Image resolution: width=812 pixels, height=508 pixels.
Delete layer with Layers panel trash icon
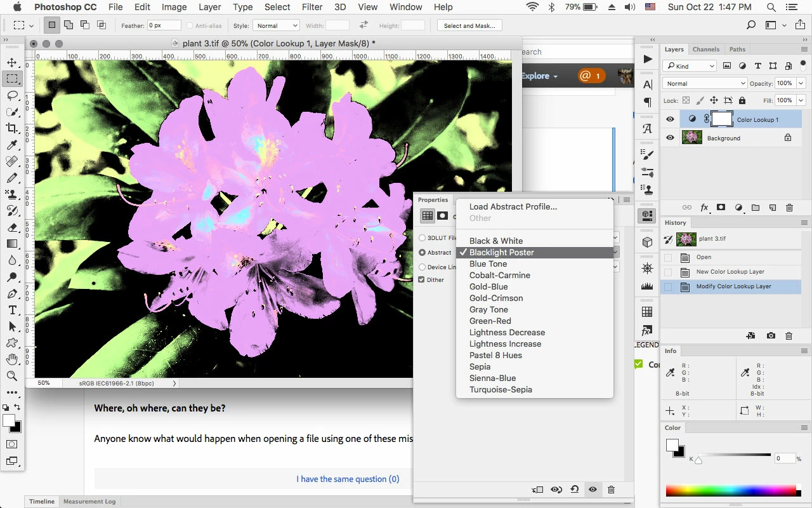point(790,208)
